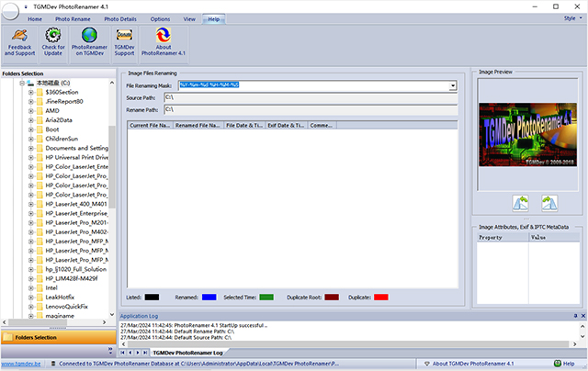
Task: Expand the LeakHotfix folder node
Action: [31, 298]
